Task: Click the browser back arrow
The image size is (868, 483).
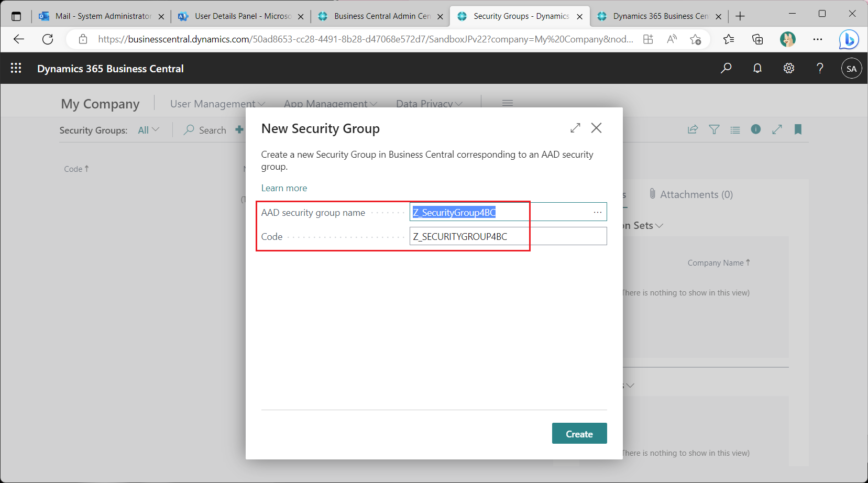Action: (19, 39)
